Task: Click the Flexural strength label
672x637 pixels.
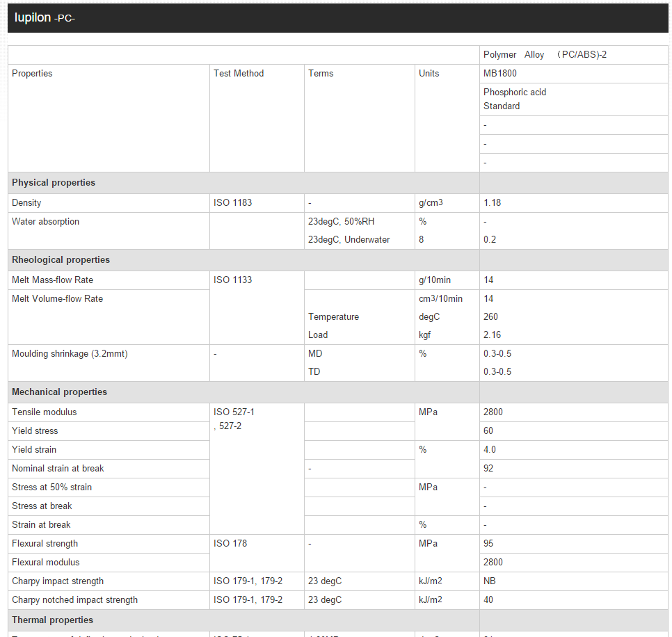Action: coord(45,543)
